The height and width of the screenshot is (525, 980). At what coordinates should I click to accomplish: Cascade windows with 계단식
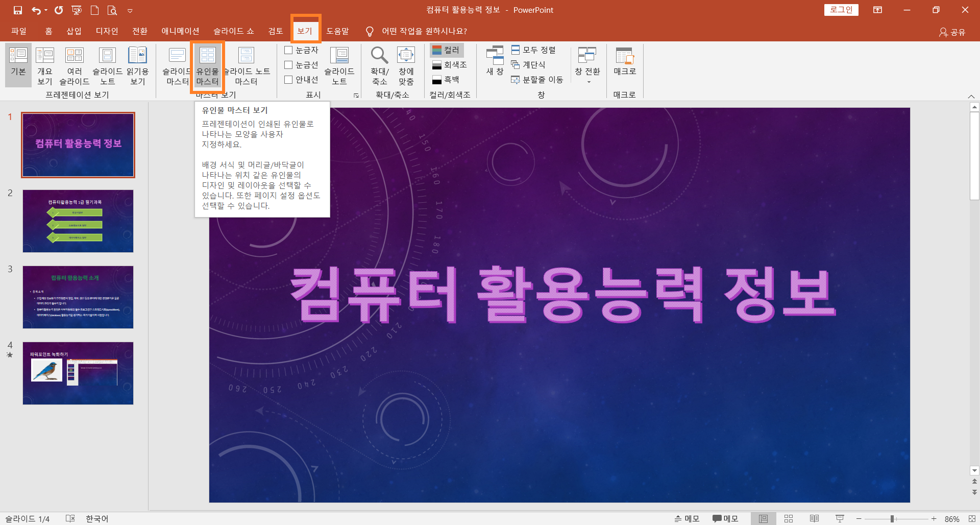click(x=528, y=65)
